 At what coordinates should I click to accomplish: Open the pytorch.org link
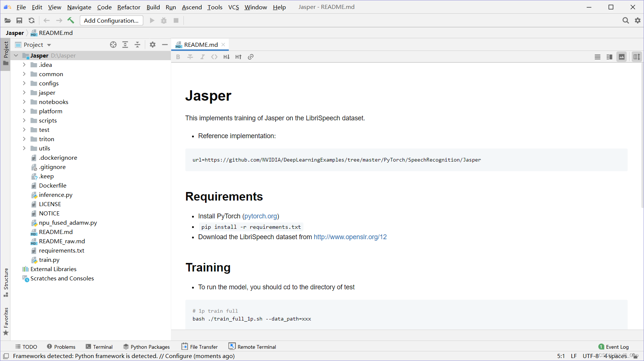(261, 216)
